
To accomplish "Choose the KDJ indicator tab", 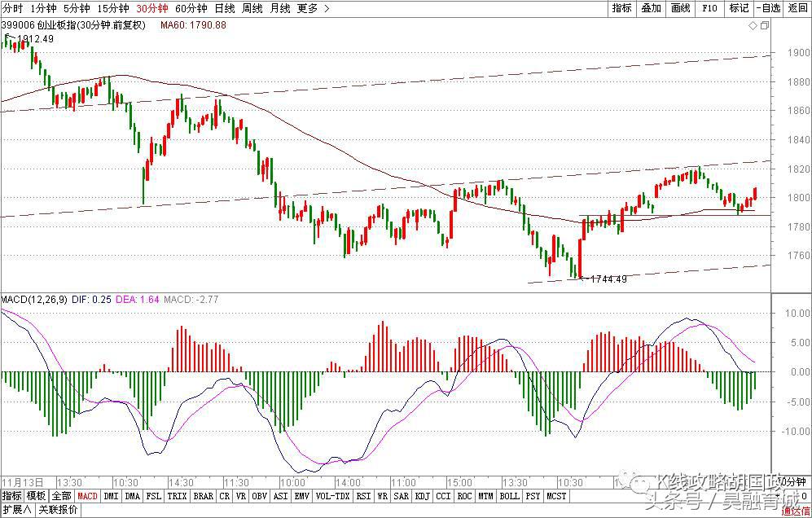I will tap(422, 496).
